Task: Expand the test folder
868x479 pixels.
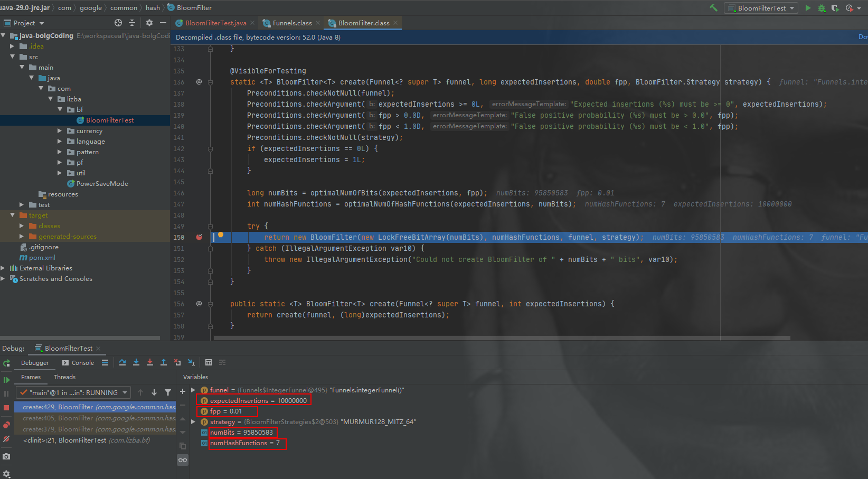Action: (22, 204)
